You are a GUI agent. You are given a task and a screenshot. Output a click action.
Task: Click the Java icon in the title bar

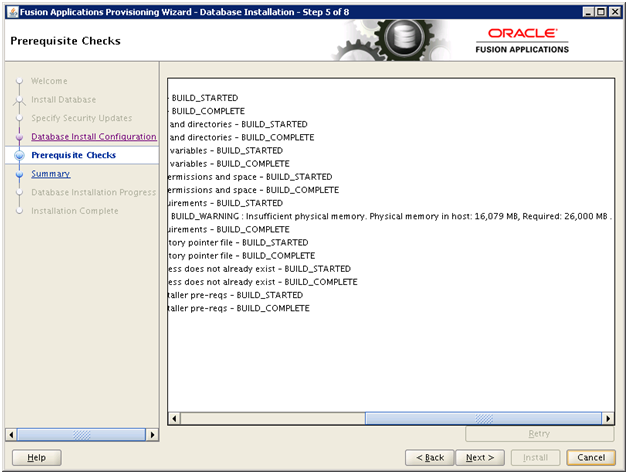(x=13, y=12)
